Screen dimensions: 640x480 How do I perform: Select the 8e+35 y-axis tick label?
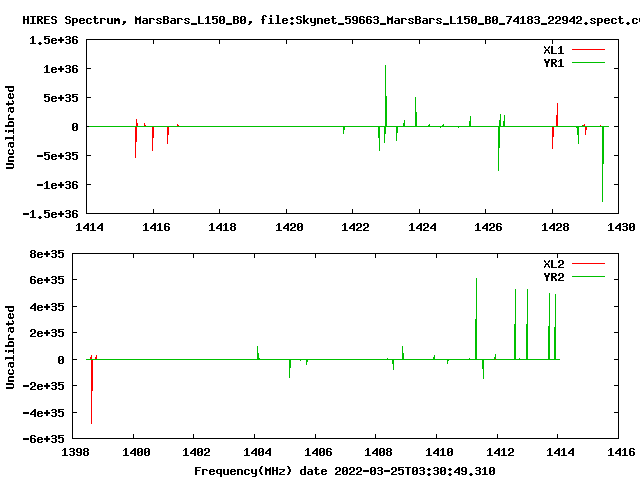click(47, 254)
